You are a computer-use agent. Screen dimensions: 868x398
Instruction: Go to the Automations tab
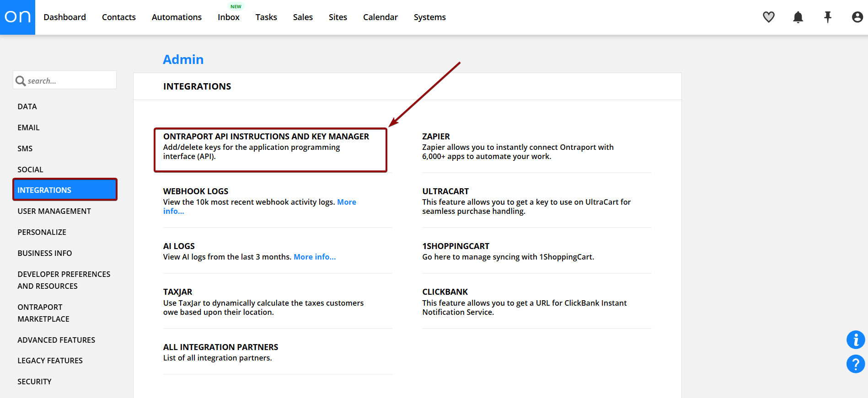tap(177, 17)
